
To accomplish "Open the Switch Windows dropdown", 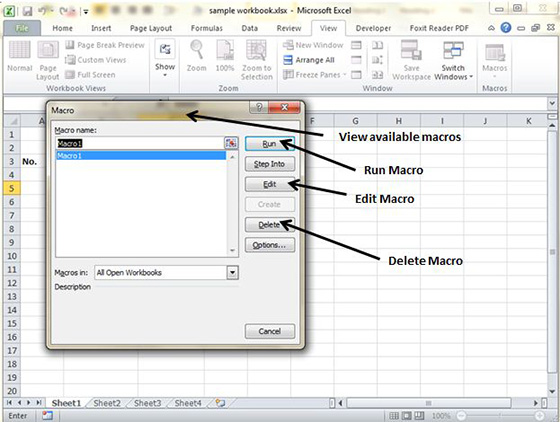I will click(x=453, y=60).
